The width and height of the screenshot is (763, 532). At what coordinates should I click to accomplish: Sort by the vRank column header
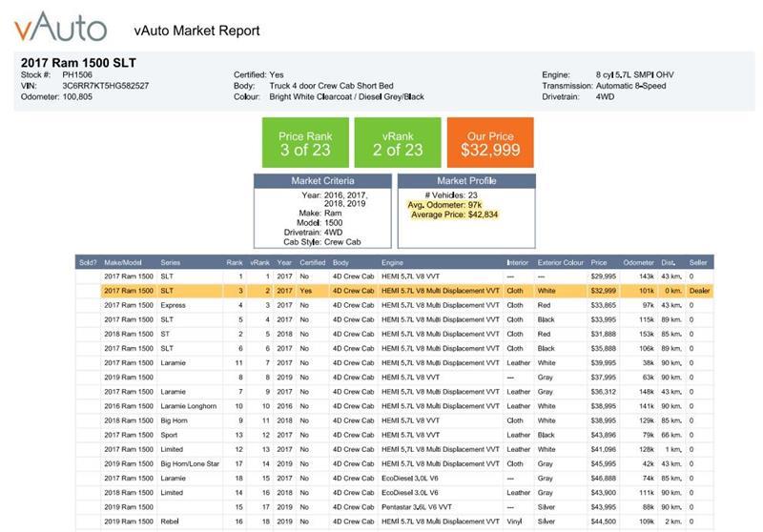(259, 262)
